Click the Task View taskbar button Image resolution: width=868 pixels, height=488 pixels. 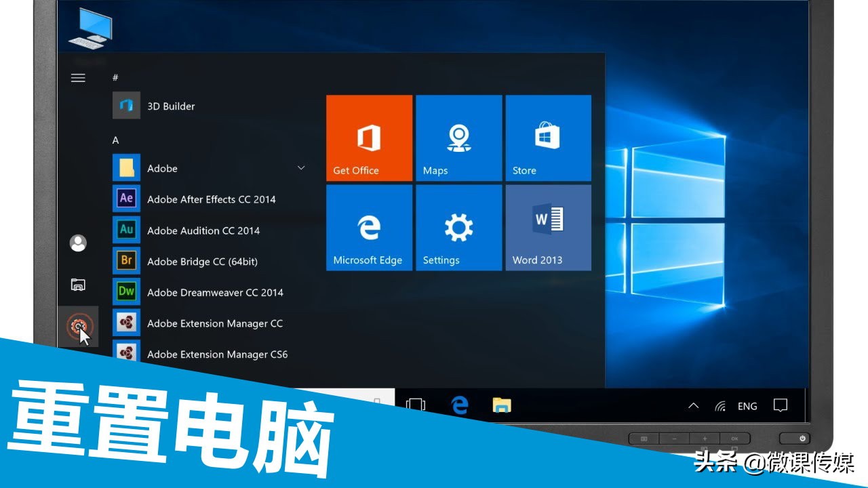(416, 405)
